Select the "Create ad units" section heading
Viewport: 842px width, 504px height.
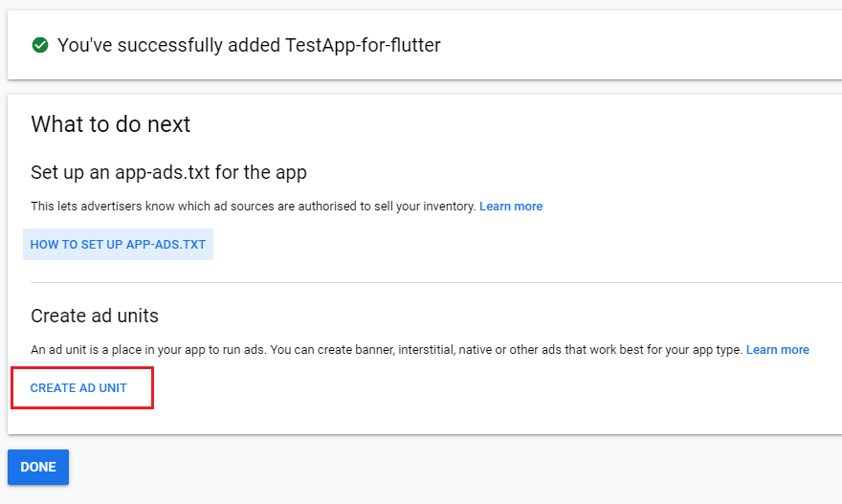(95, 316)
